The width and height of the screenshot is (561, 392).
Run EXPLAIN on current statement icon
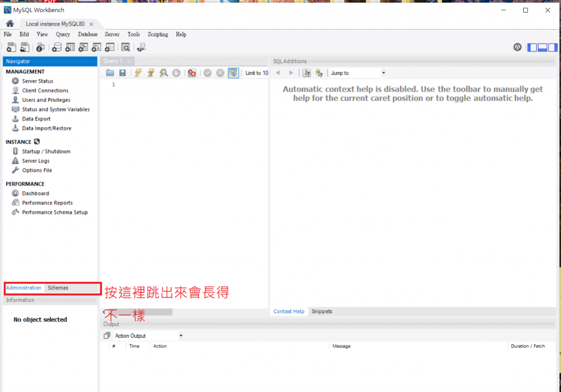pos(163,73)
